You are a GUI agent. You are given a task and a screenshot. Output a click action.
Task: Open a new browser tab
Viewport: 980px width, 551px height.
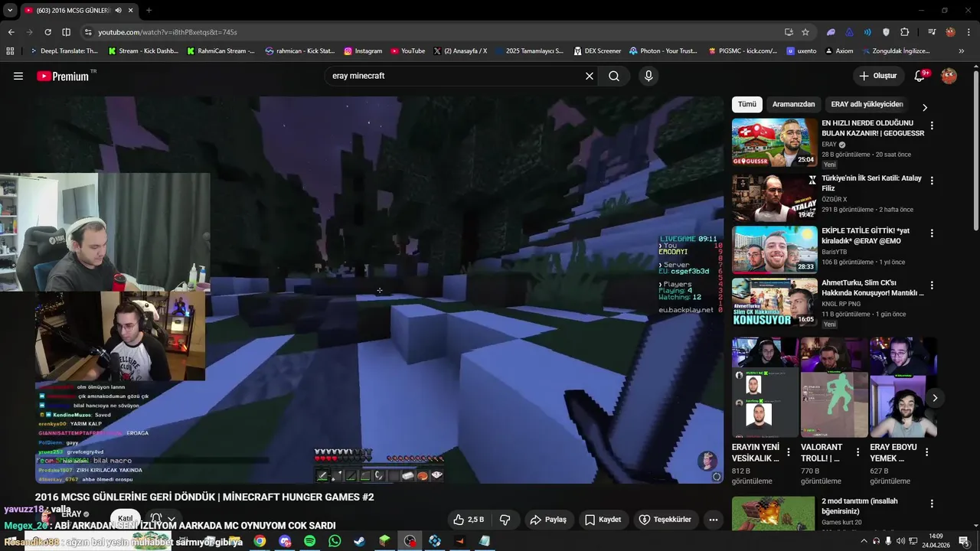coord(149,10)
